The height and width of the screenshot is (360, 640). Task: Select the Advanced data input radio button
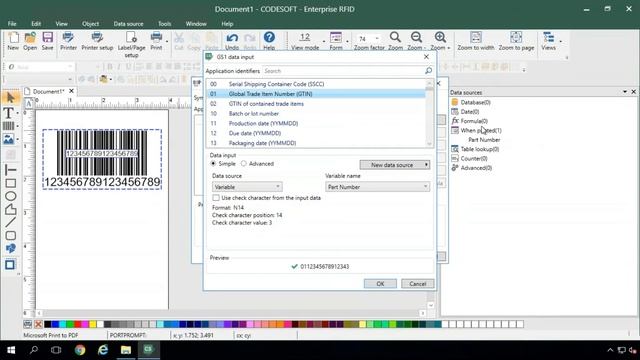click(x=244, y=164)
